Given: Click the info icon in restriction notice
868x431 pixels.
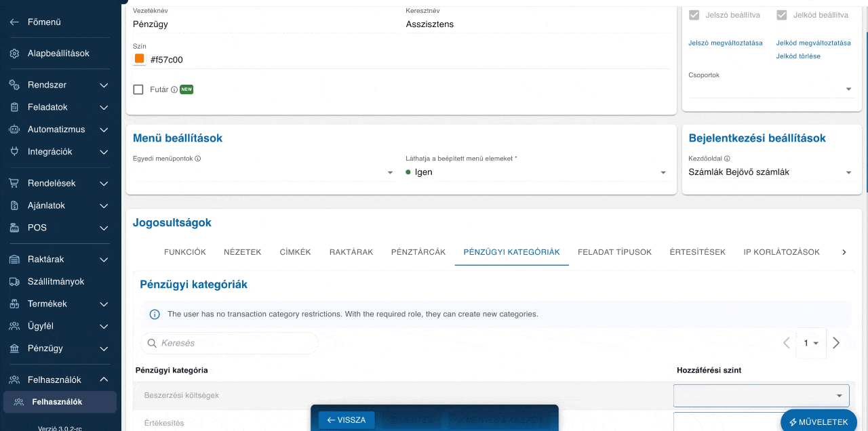Looking at the screenshot, I should point(155,314).
